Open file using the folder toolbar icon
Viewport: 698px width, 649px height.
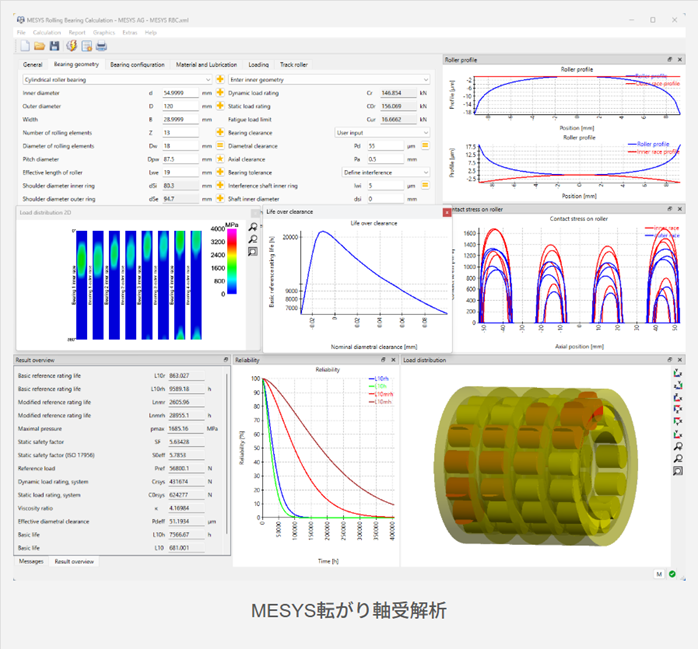(39, 46)
